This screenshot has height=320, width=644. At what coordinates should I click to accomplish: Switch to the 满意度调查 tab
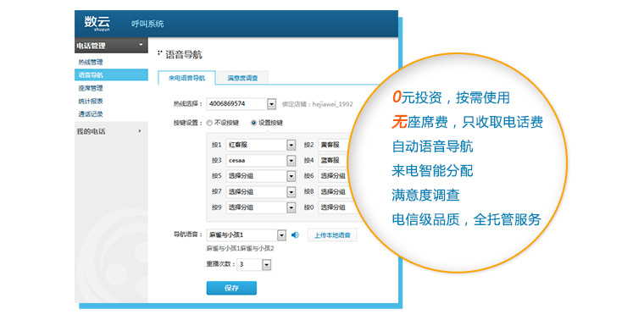pyautogui.click(x=242, y=78)
